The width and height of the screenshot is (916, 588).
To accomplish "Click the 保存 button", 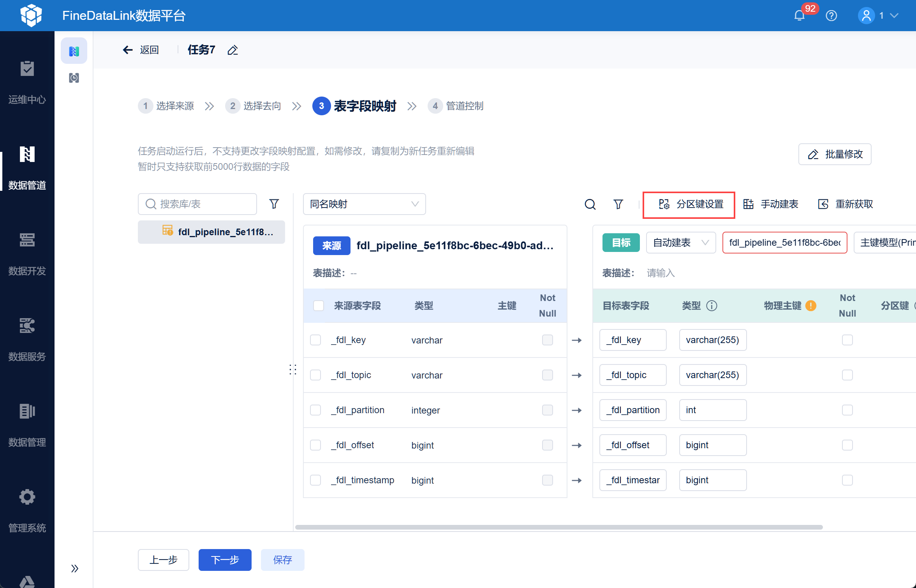I will coord(283,560).
